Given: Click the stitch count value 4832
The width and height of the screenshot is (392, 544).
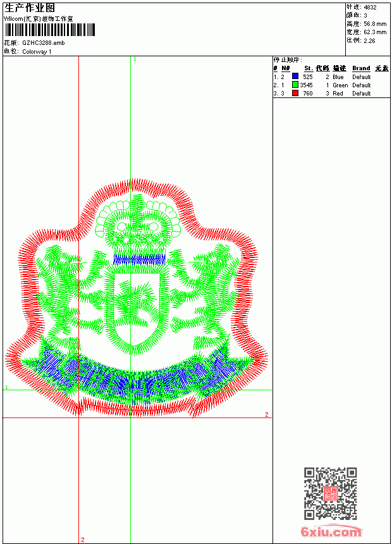Looking at the screenshot, I should 370,8.
